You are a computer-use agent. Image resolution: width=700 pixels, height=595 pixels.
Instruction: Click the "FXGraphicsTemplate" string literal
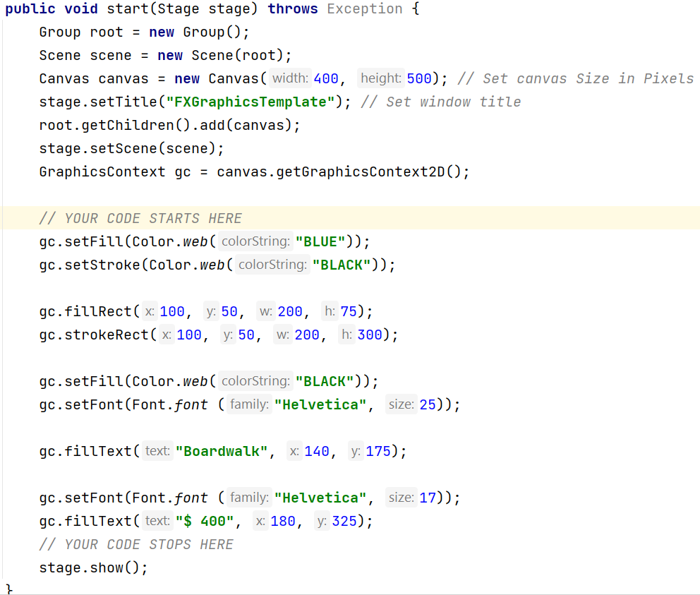click(x=251, y=102)
